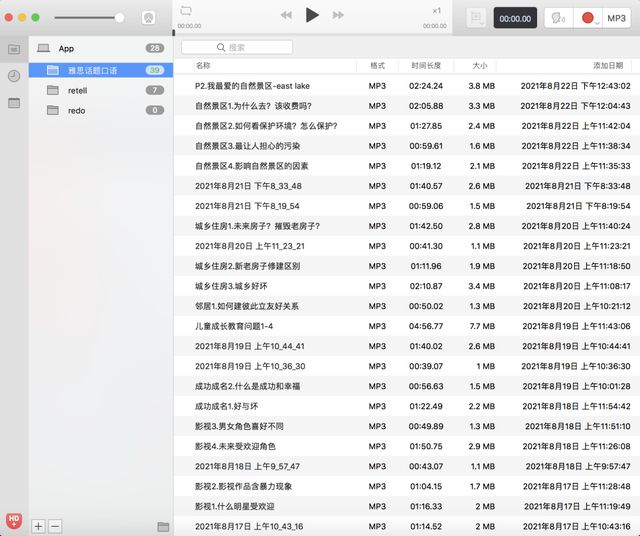Click the 28 count badge beside App
The width and height of the screenshot is (640, 536).
coord(155,48)
